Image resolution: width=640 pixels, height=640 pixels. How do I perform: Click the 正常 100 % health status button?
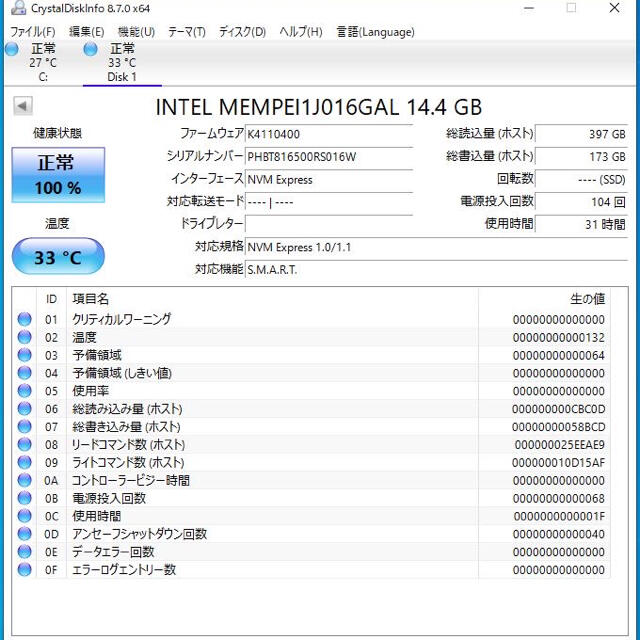point(58,175)
